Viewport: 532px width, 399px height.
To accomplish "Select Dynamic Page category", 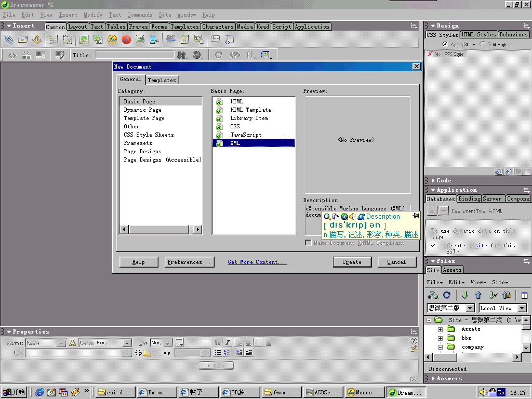I will pyautogui.click(x=142, y=110).
